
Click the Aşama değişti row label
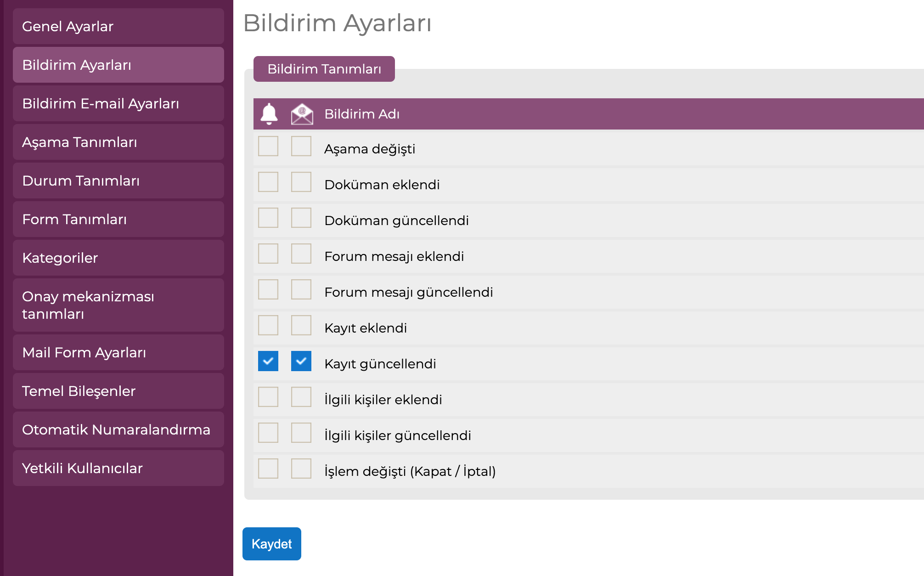[x=370, y=149]
